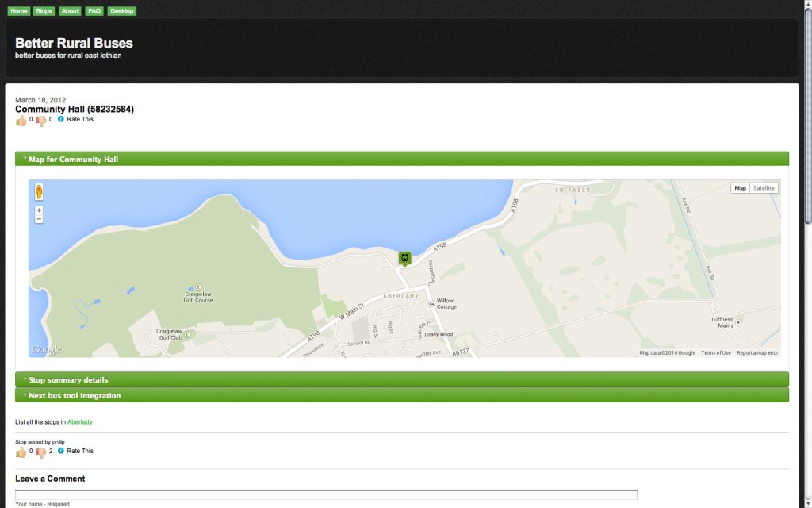Open the Stops menu item
The image size is (812, 508).
44,11
